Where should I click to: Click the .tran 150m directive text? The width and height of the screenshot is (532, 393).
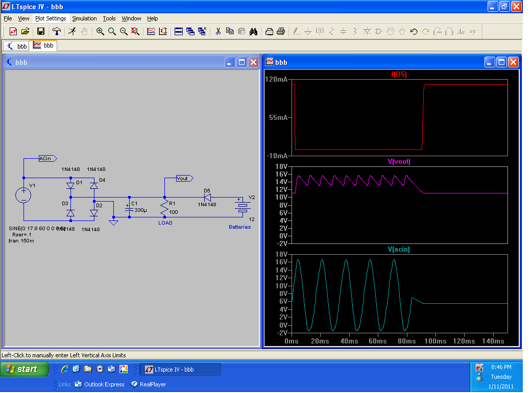click(21, 241)
